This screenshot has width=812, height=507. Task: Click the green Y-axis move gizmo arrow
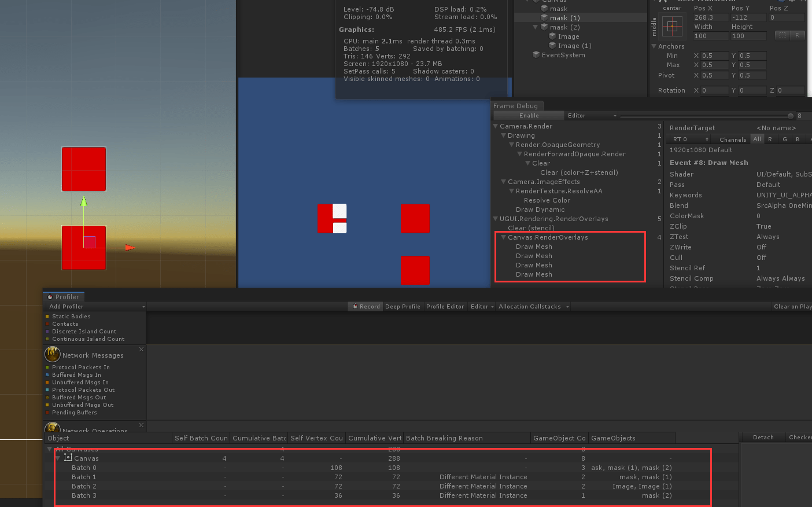[84, 201]
